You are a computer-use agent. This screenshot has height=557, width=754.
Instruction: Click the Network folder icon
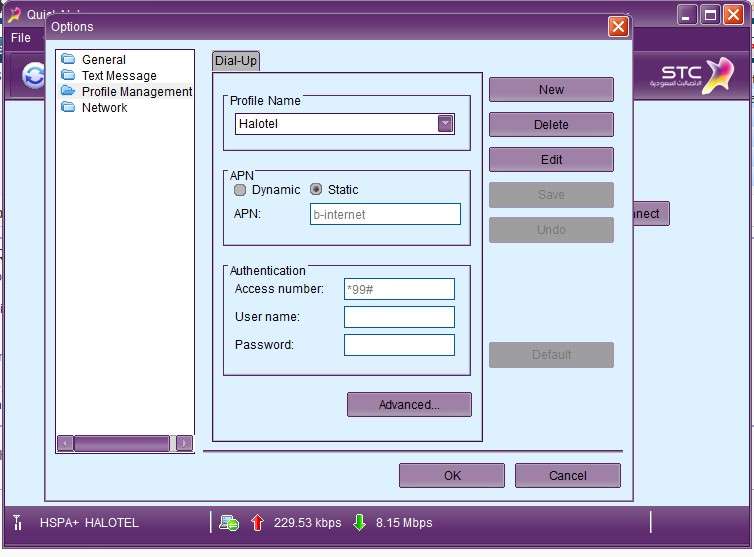68,108
